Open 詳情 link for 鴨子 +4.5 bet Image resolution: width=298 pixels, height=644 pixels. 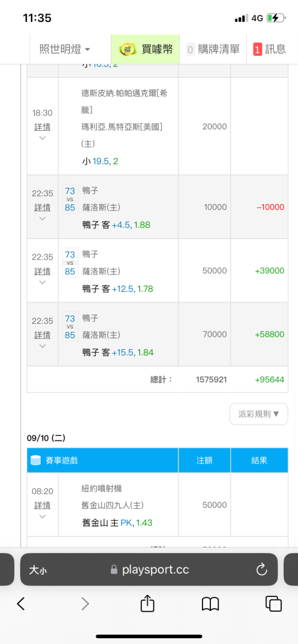pyautogui.click(x=43, y=207)
